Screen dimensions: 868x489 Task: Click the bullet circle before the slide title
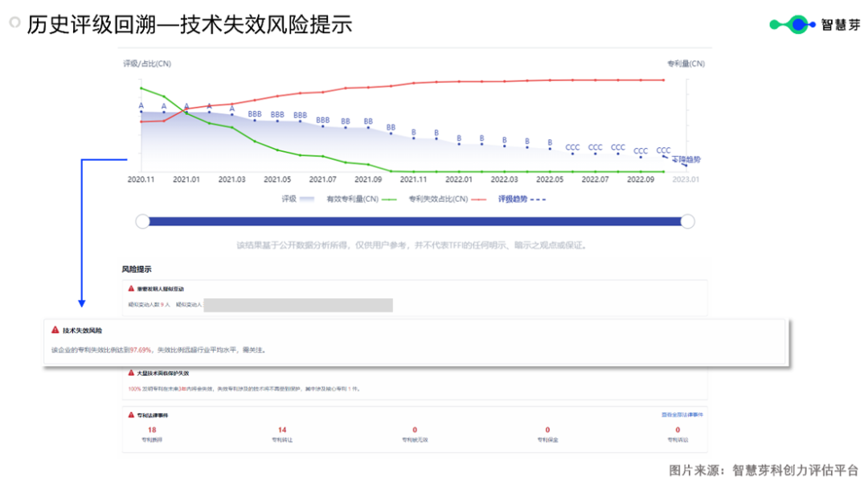(x=14, y=23)
